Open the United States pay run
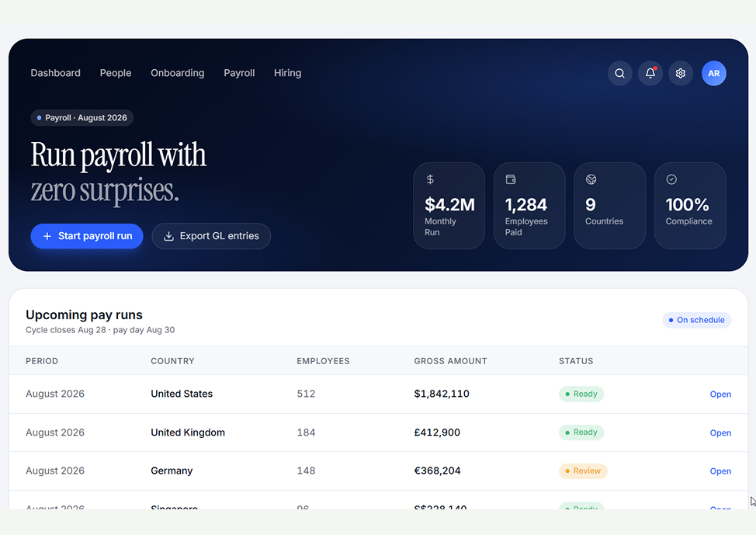756x535 pixels. click(x=720, y=394)
